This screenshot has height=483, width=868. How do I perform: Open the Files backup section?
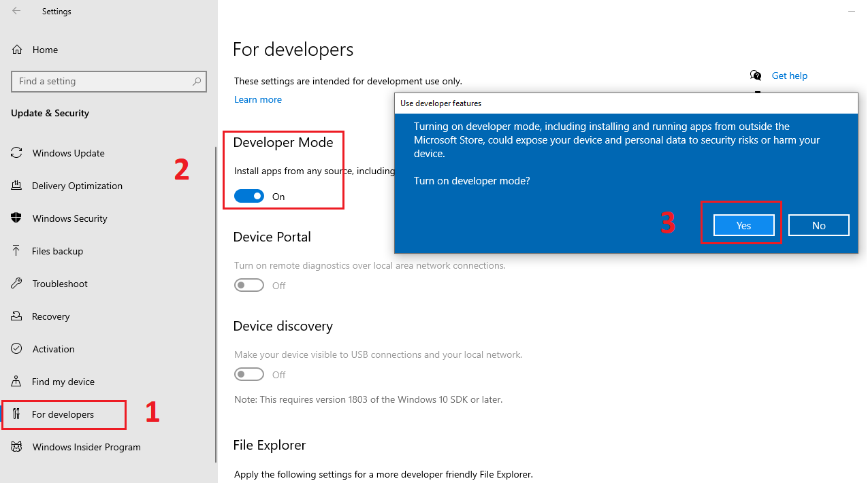click(x=57, y=251)
